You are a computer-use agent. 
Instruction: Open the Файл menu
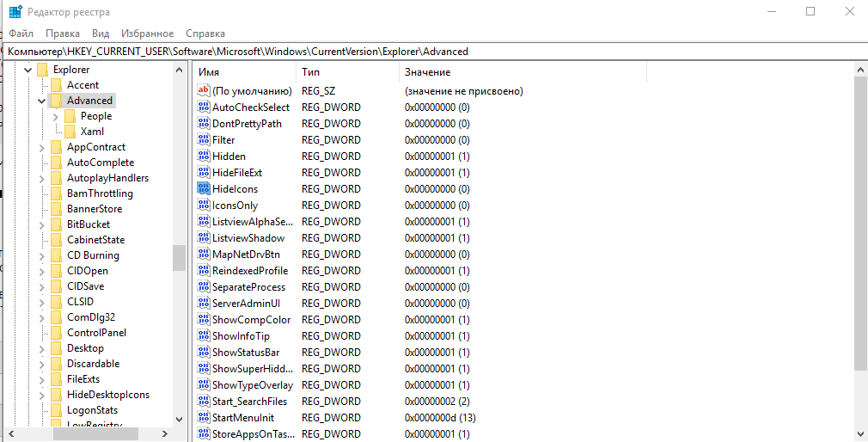(x=21, y=34)
